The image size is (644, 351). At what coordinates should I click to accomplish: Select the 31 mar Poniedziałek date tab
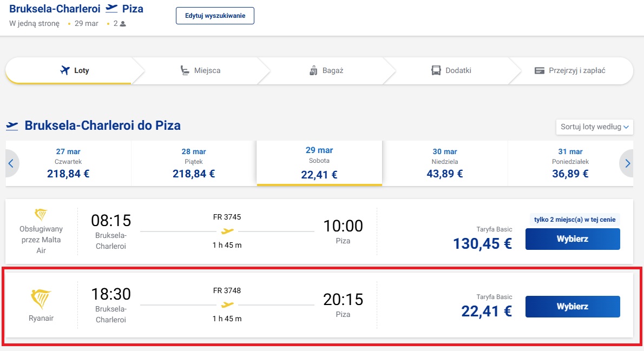click(x=570, y=163)
